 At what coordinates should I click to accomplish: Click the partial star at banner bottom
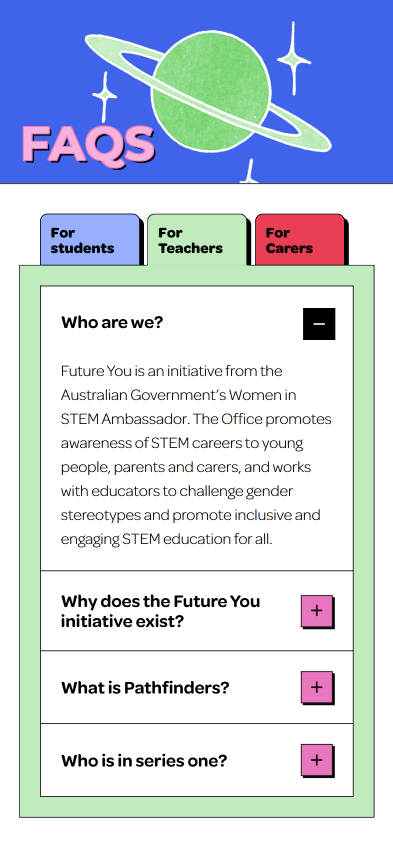coord(249,171)
